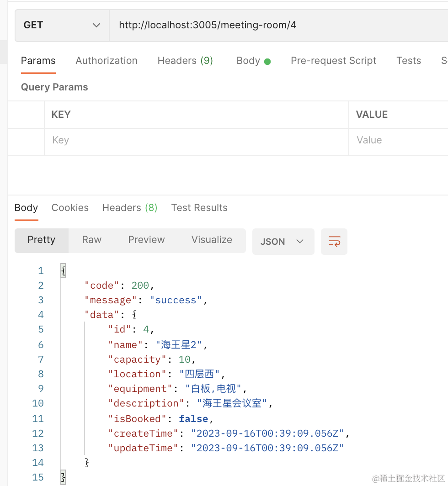Select the Pre-request Script tab

point(333,61)
